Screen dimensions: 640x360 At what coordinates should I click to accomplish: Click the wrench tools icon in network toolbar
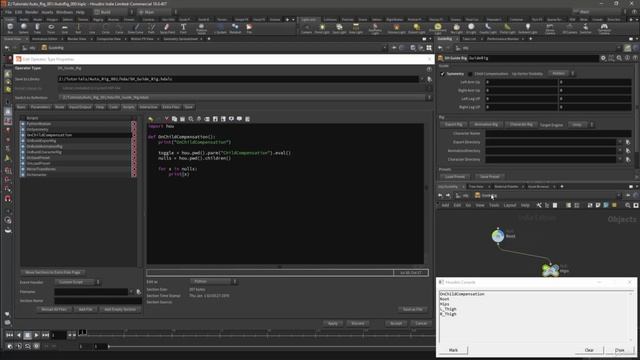point(539,205)
